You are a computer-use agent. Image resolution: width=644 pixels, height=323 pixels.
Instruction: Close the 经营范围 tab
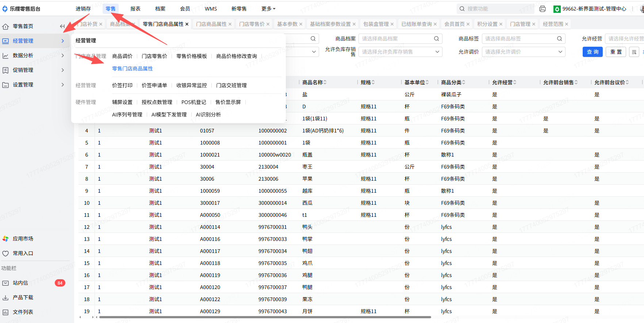click(x=567, y=24)
